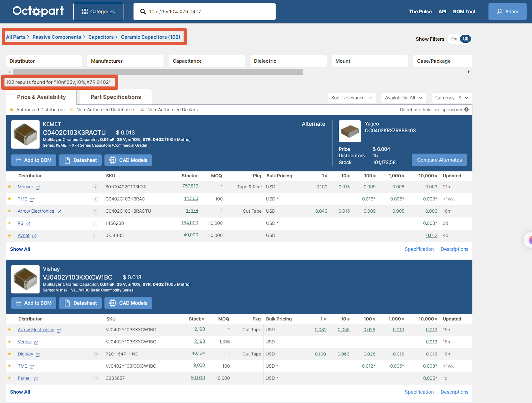
Task: Expand the Case/Package filter
Action: pyautogui.click(x=443, y=61)
